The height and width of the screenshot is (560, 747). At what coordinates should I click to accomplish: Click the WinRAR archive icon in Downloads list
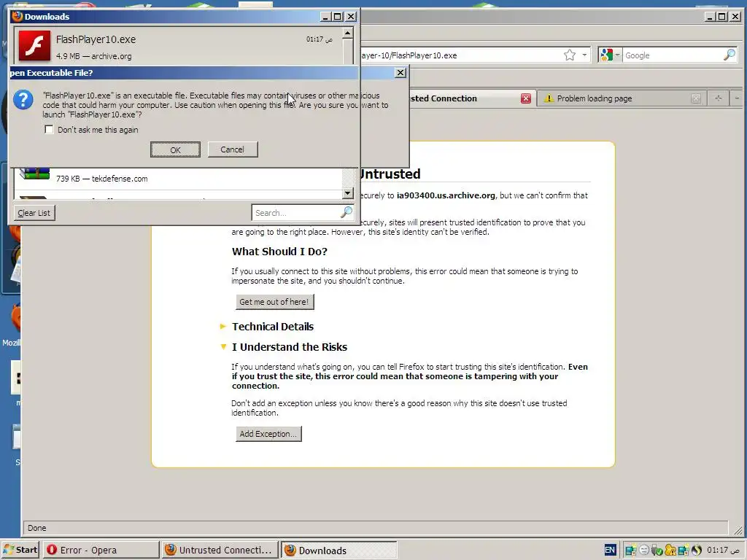point(34,174)
